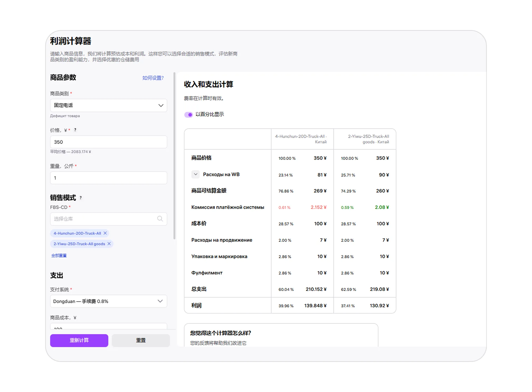Click the Дефицит товара hint text

pos(65,116)
